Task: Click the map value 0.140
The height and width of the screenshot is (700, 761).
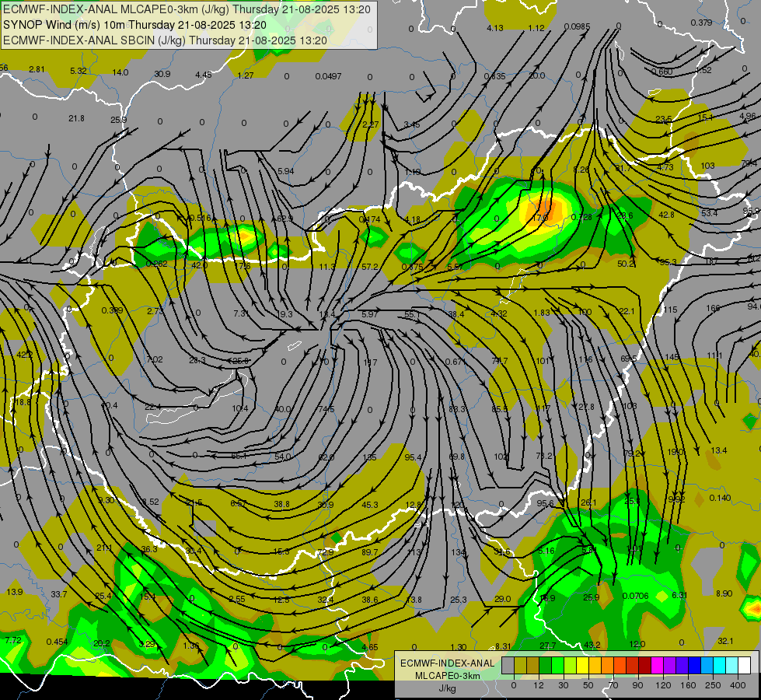Action: 720,498
